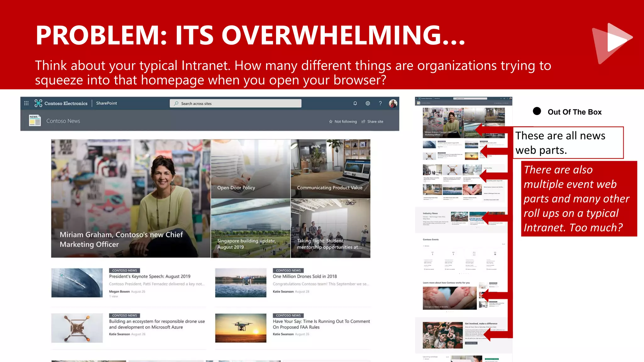Screen dimensions: 644x362
Task: Click the SharePoint link in header
Action: 106,103
